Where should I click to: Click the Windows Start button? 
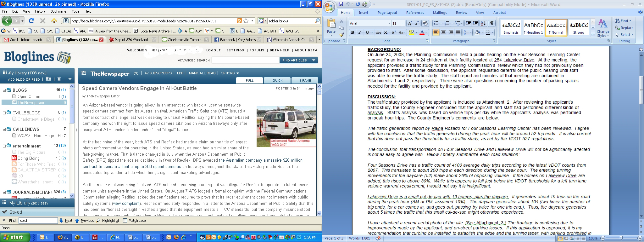point(15,237)
